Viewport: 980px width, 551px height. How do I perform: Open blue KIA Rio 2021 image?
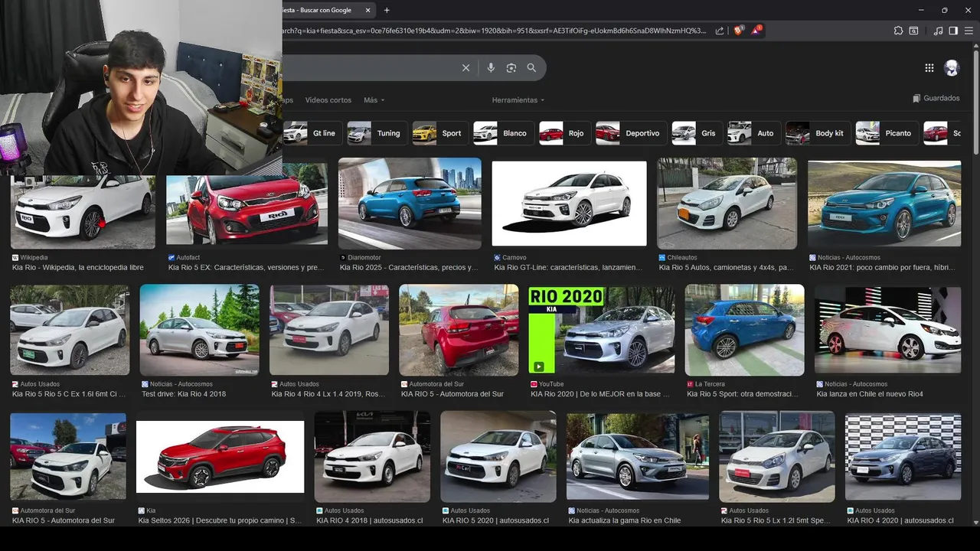884,204
